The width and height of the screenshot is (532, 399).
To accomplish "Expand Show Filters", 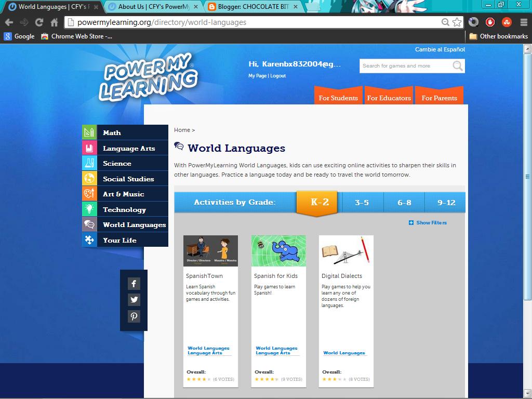I will 428,222.
